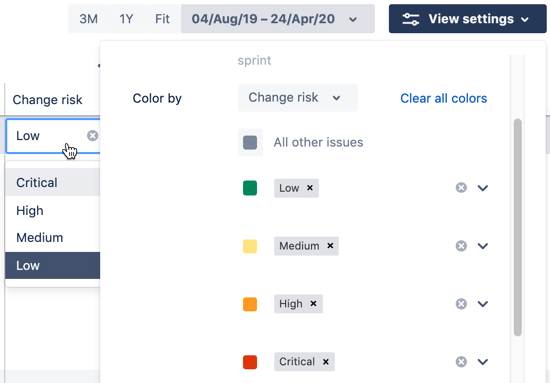Screen dimensions: 550x383
Task: Remove the Low tag with its x
Action: pos(310,188)
